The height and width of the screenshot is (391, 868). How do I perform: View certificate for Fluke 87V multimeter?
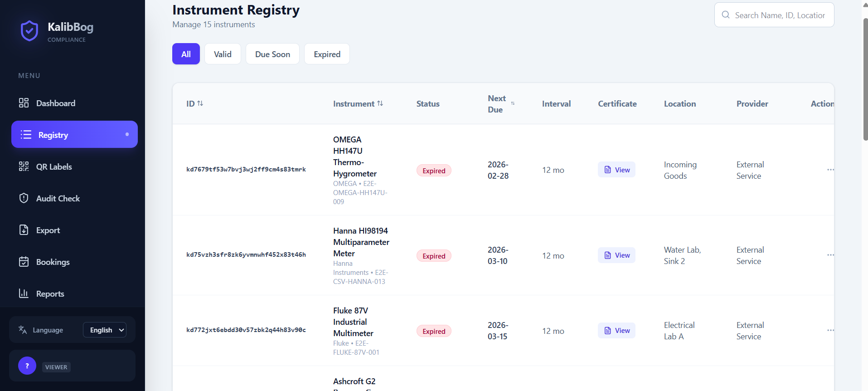(616, 331)
